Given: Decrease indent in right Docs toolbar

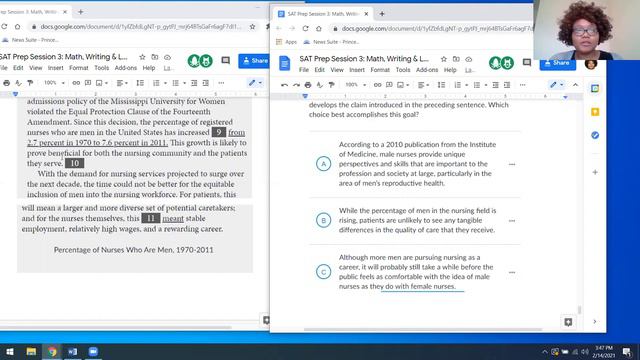Looking at the screenshot, I should pyautogui.click(x=496, y=85).
